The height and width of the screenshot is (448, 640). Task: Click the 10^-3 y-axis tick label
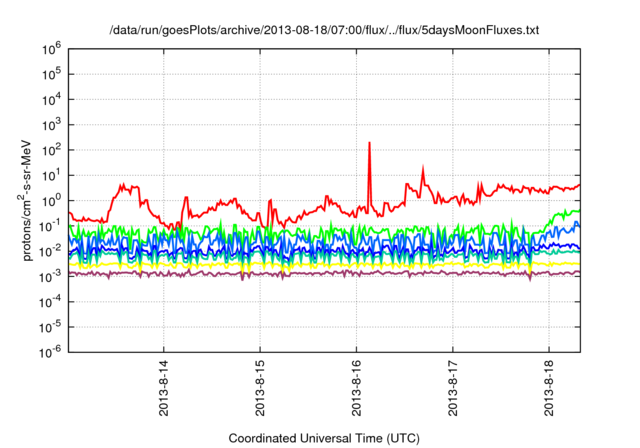coord(50,277)
